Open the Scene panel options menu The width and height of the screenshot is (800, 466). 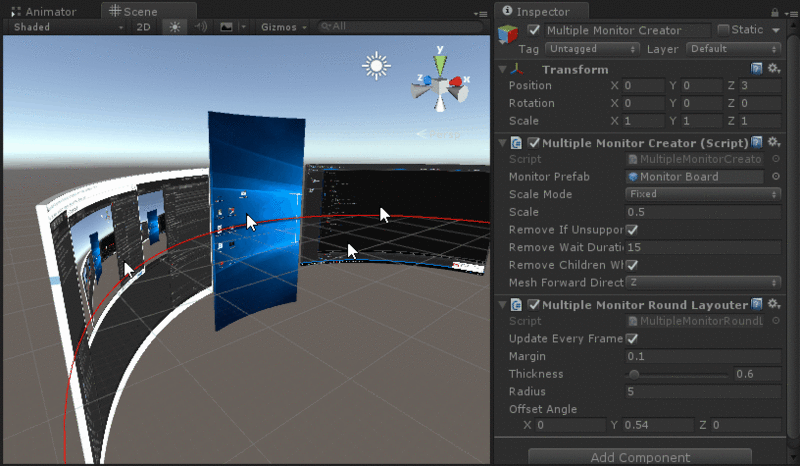(x=480, y=14)
